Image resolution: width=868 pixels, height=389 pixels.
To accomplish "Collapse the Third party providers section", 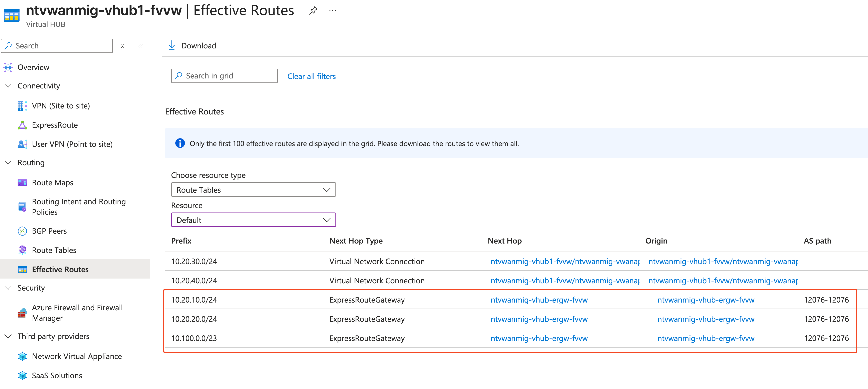I will (8, 336).
